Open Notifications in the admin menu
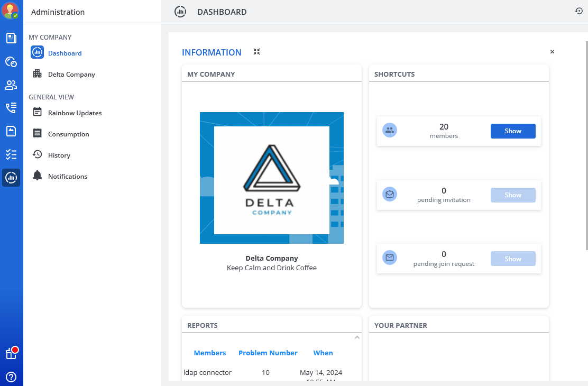 tap(68, 176)
